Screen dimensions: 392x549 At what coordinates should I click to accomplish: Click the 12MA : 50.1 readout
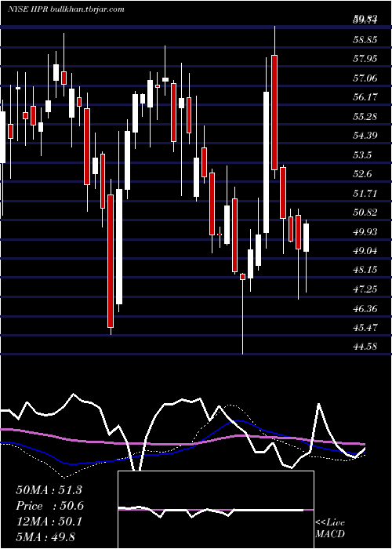pos(49,522)
